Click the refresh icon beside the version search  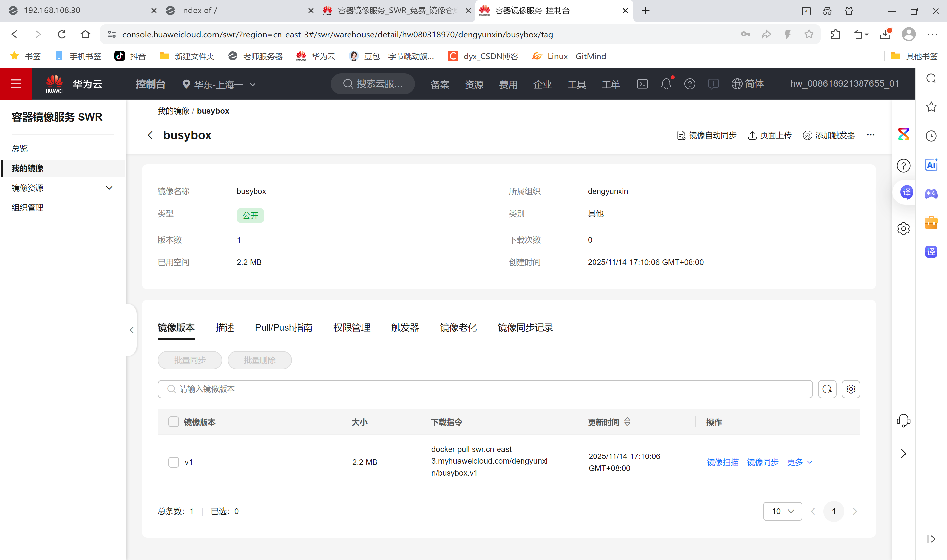point(827,389)
